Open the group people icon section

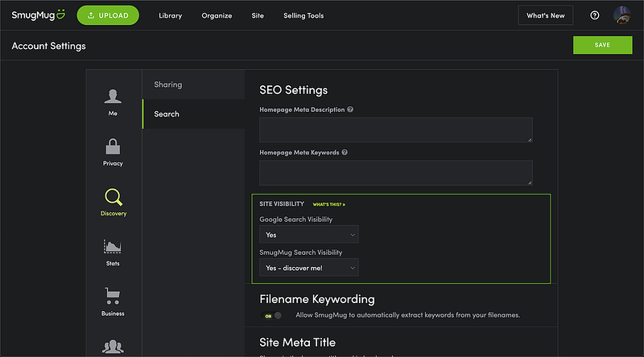[113, 347]
